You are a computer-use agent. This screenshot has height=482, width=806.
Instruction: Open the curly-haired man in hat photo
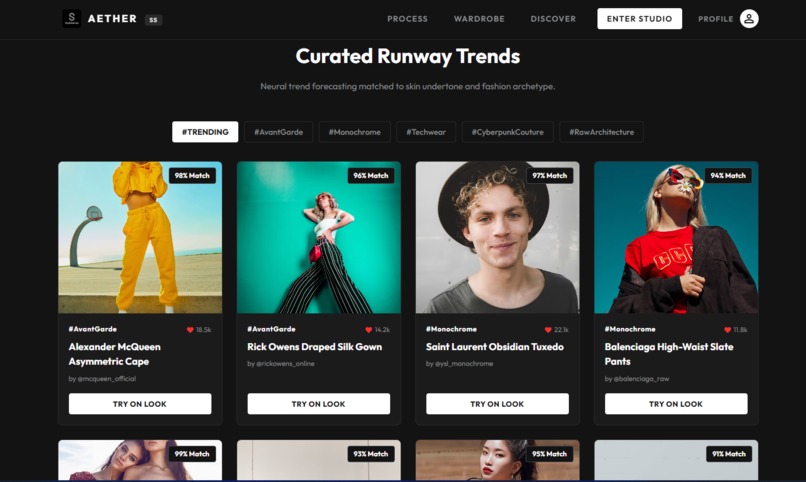pyautogui.click(x=497, y=237)
